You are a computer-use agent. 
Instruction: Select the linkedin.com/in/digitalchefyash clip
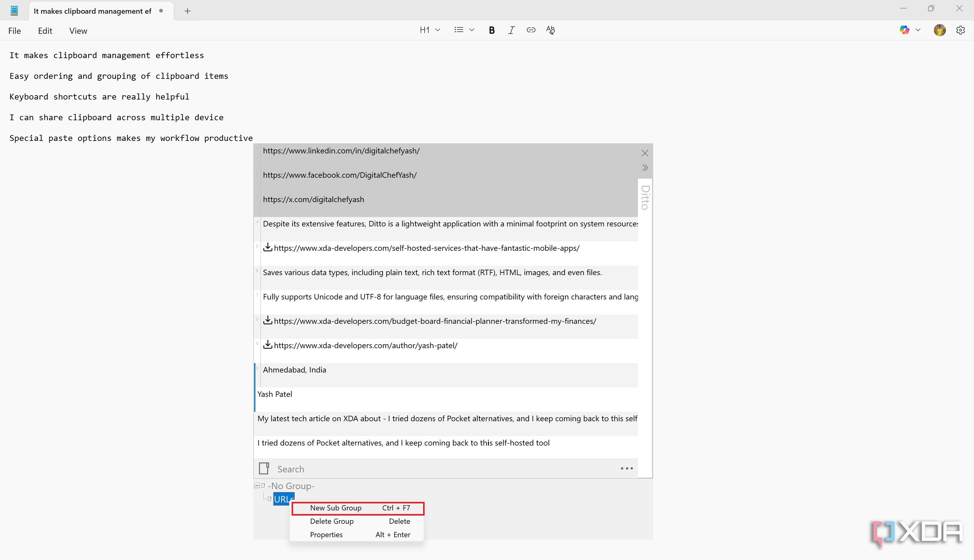point(446,156)
